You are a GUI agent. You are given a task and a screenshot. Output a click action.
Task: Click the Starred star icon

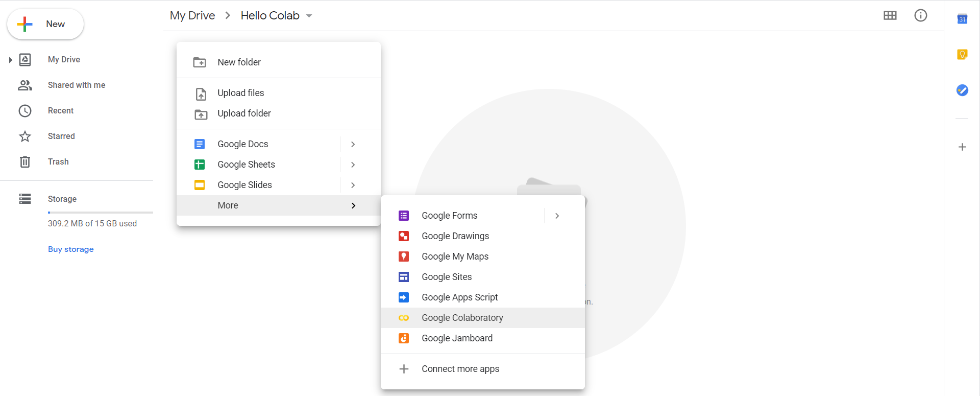click(x=25, y=136)
